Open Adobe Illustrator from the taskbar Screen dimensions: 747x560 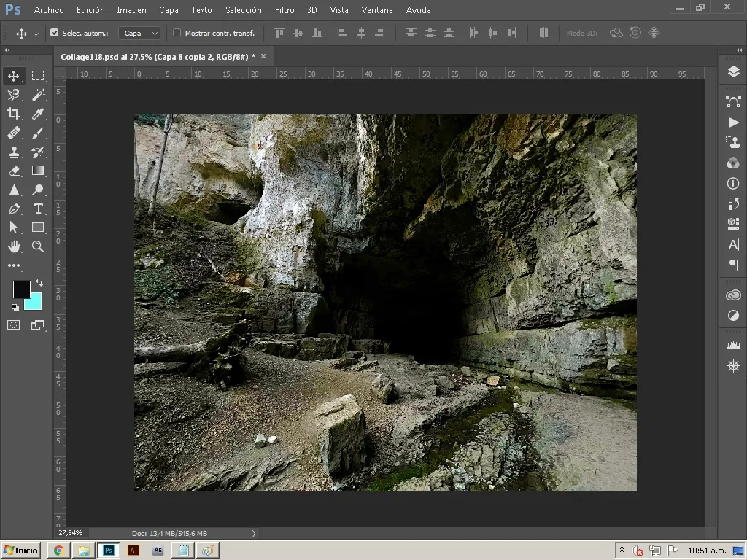133,551
